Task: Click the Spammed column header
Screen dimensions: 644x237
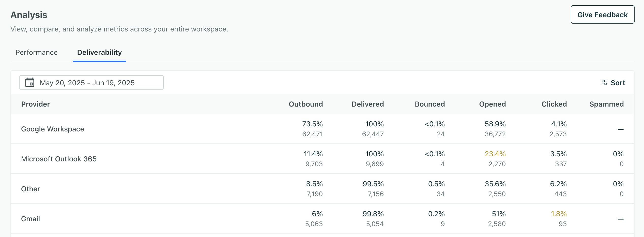Action: click(606, 104)
